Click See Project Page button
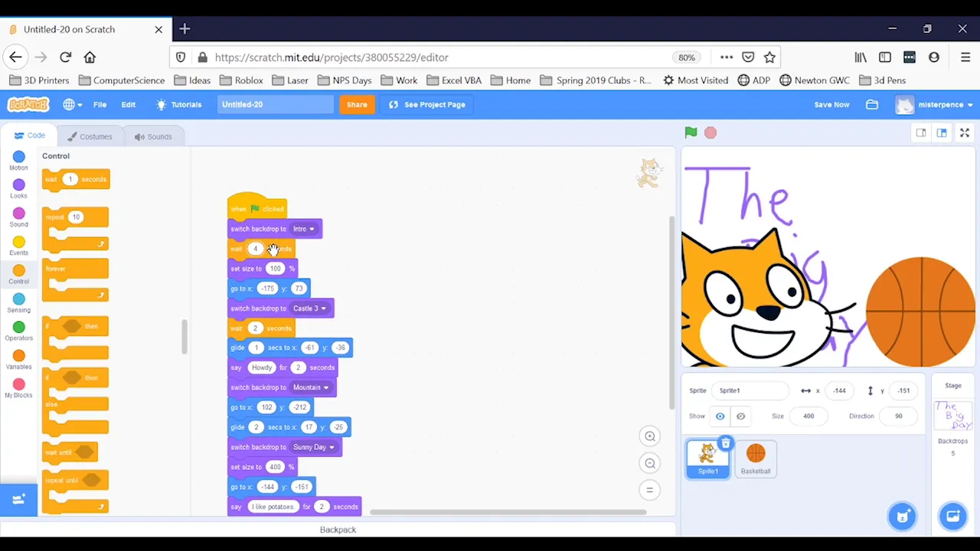 coord(427,105)
